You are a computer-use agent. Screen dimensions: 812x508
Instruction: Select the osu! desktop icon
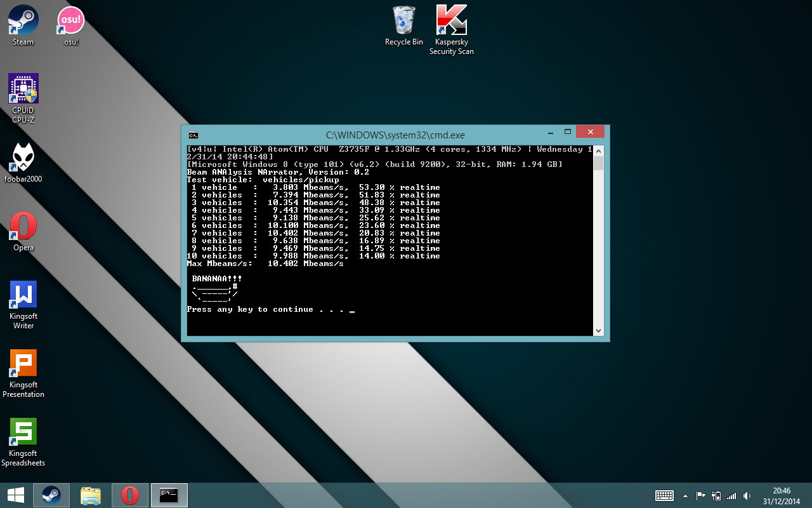70,21
